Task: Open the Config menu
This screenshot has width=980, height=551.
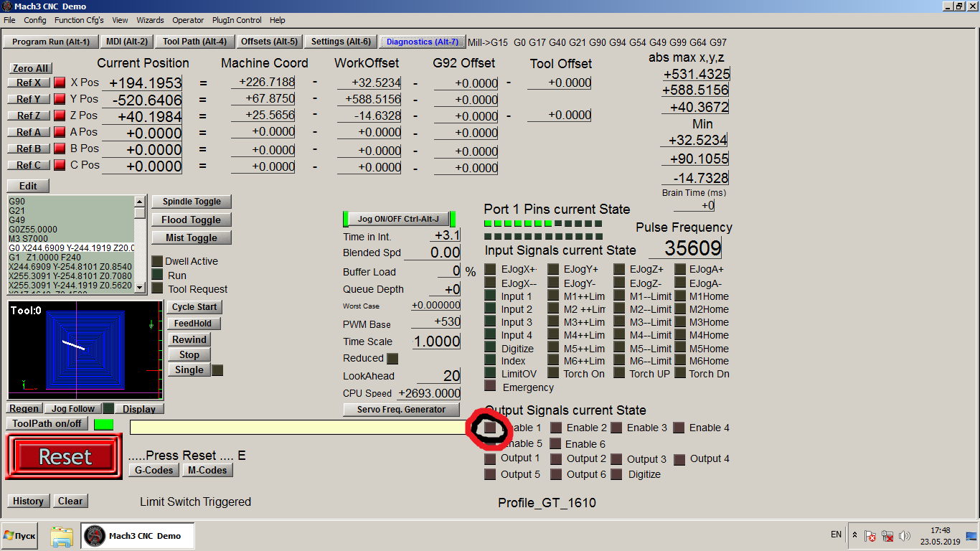Action: [x=35, y=20]
